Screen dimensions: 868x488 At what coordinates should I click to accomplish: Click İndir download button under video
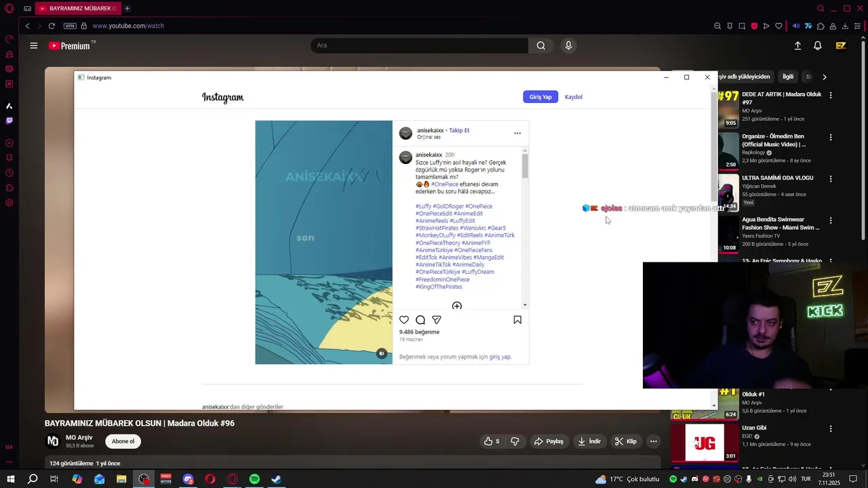[x=589, y=441]
